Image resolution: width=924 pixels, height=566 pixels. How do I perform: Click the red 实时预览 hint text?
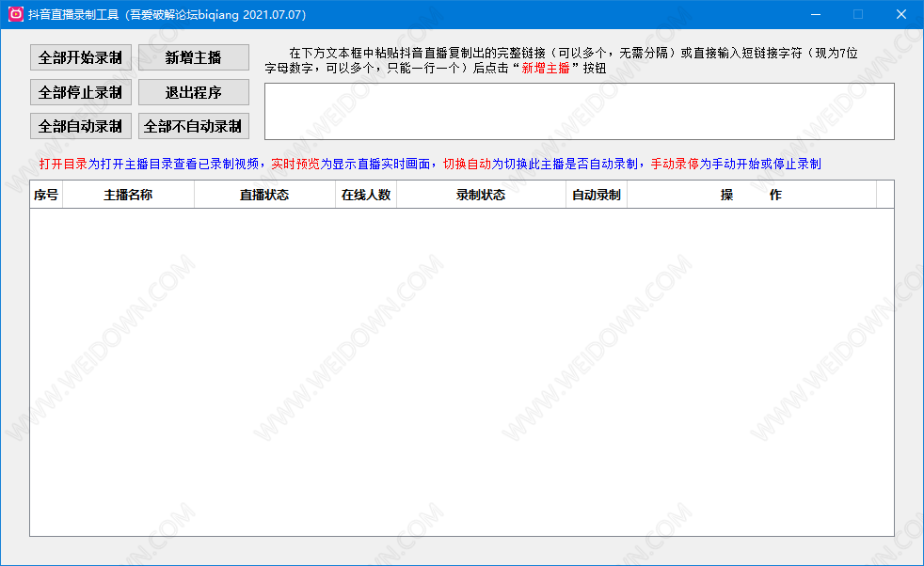[x=295, y=164]
